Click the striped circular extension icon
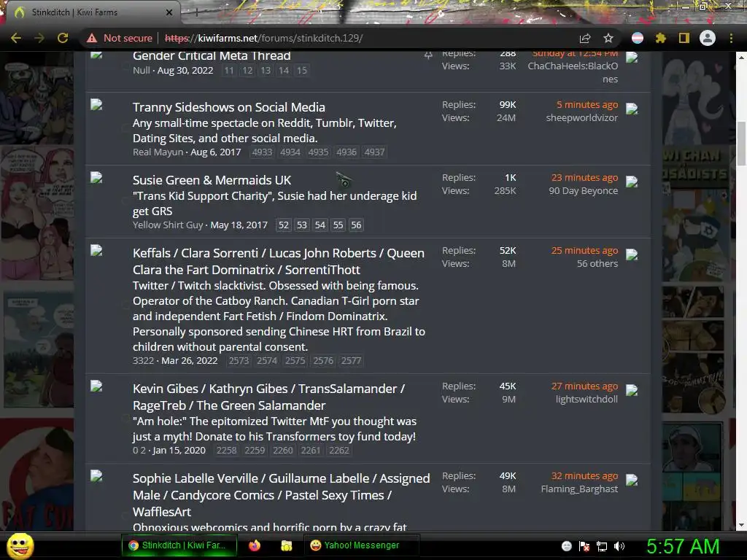This screenshot has width=747, height=560. tap(638, 38)
